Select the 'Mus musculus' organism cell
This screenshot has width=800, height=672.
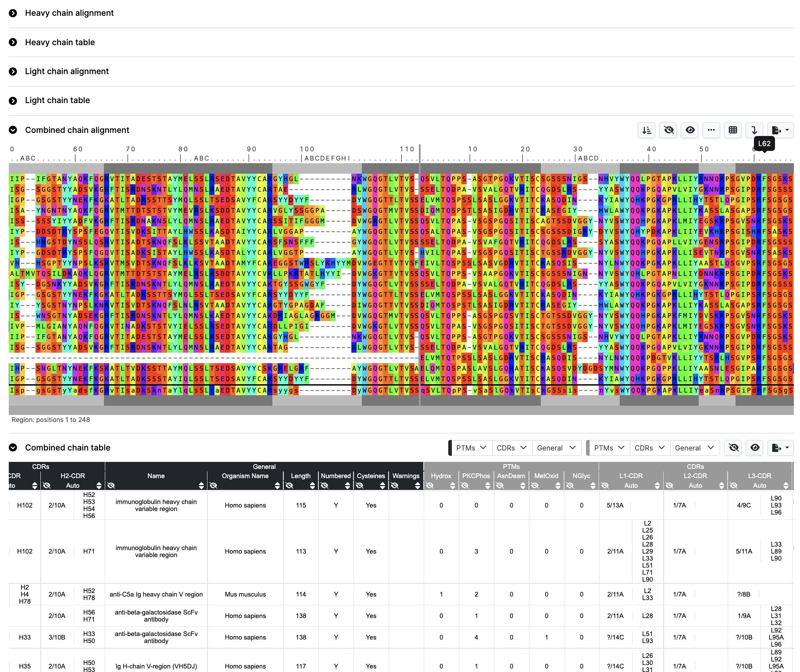pos(245,594)
